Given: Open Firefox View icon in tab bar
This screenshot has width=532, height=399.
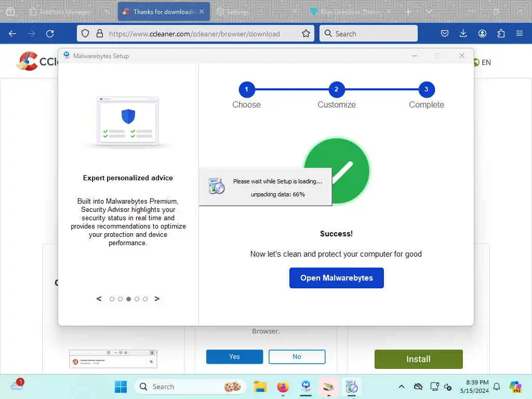Looking at the screenshot, I should point(10,12).
